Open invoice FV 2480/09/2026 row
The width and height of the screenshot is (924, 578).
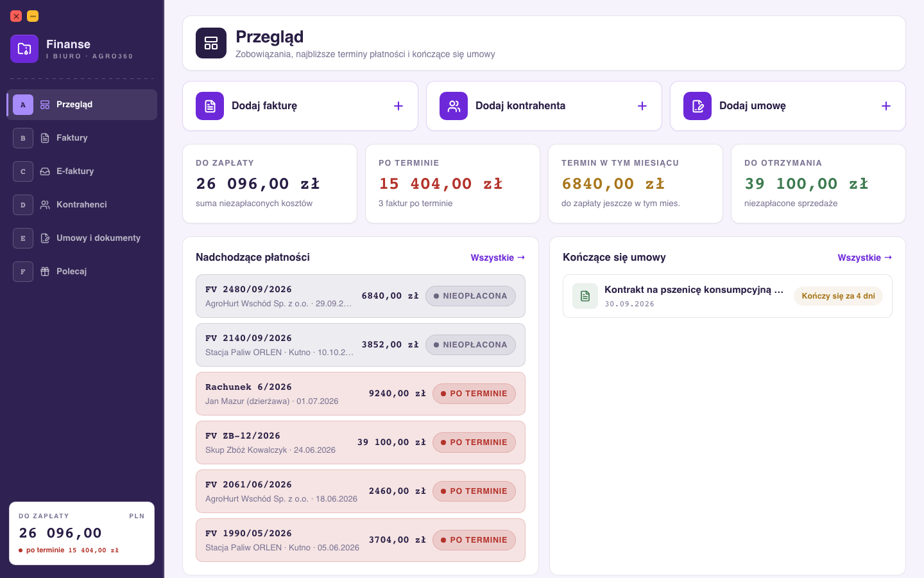361,296
